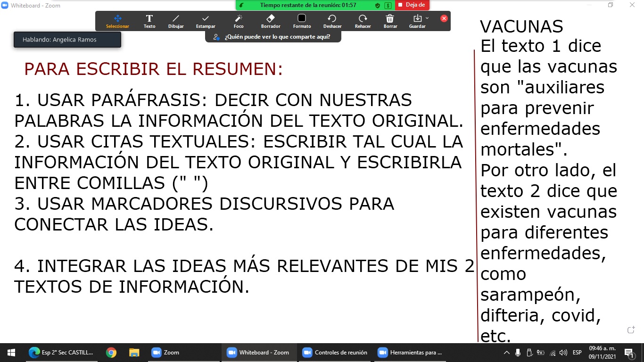644x362 pixels.
Task: Expand hidden system tray icons chevron
Action: coord(507,353)
